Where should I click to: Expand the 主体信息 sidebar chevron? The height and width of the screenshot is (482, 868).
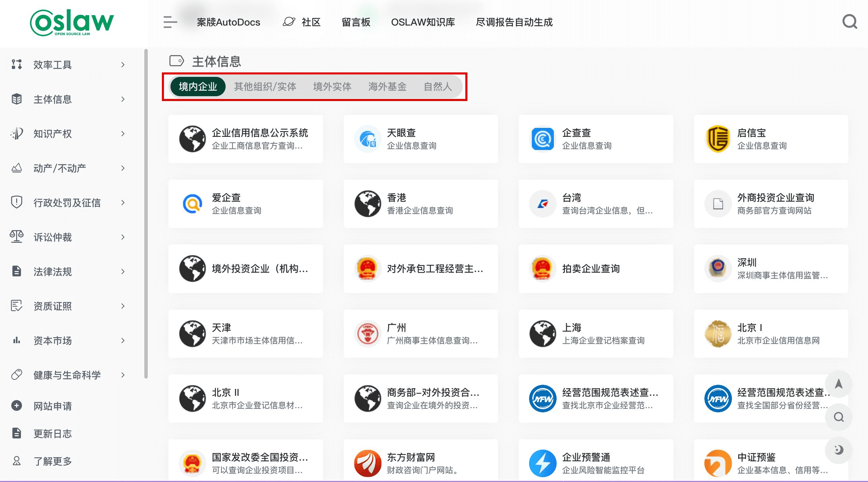pos(123,99)
